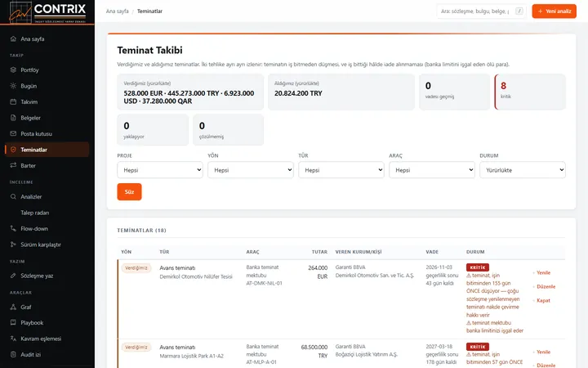588x368 pixels.
Task: Select Sürüm karşılaştır
Action: [x=47, y=245]
